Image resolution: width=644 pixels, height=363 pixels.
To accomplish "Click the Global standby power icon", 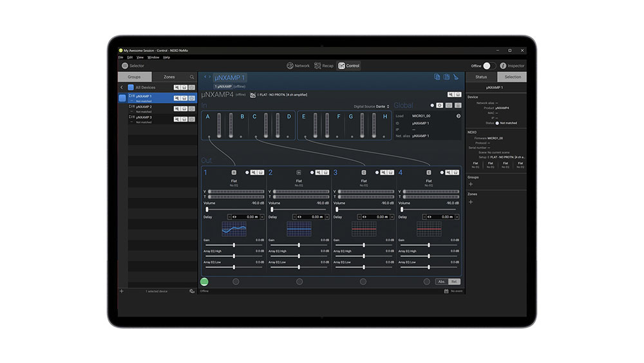I will click(449, 106).
